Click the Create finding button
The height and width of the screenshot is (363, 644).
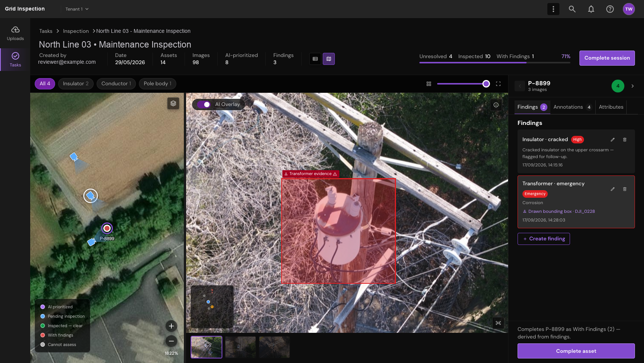pos(544,239)
